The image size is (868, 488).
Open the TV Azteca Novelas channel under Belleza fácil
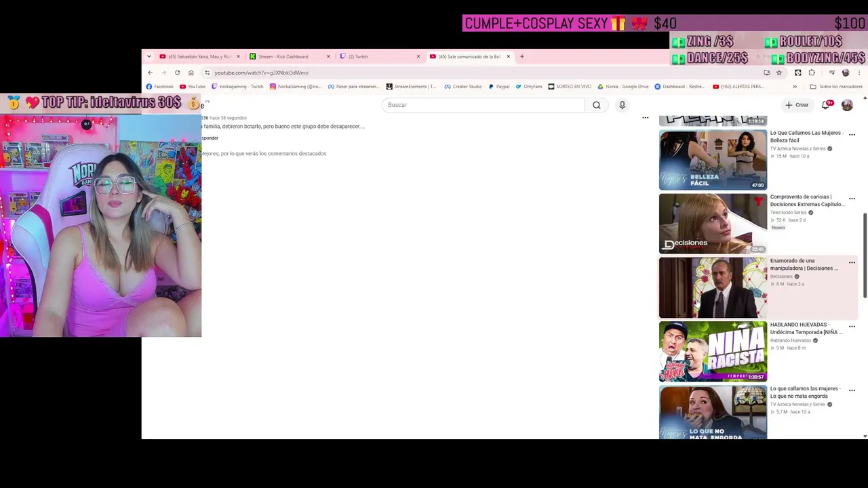[797, 148]
